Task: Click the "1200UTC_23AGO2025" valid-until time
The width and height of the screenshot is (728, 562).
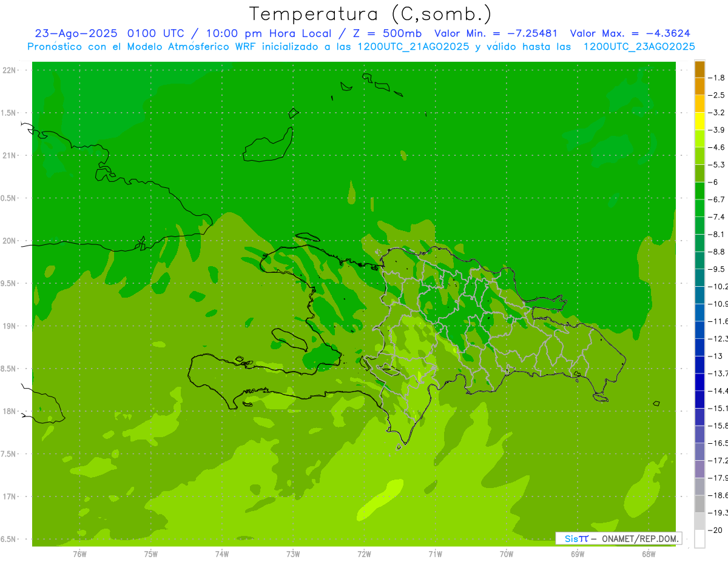Action: click(x=639, y=47)
